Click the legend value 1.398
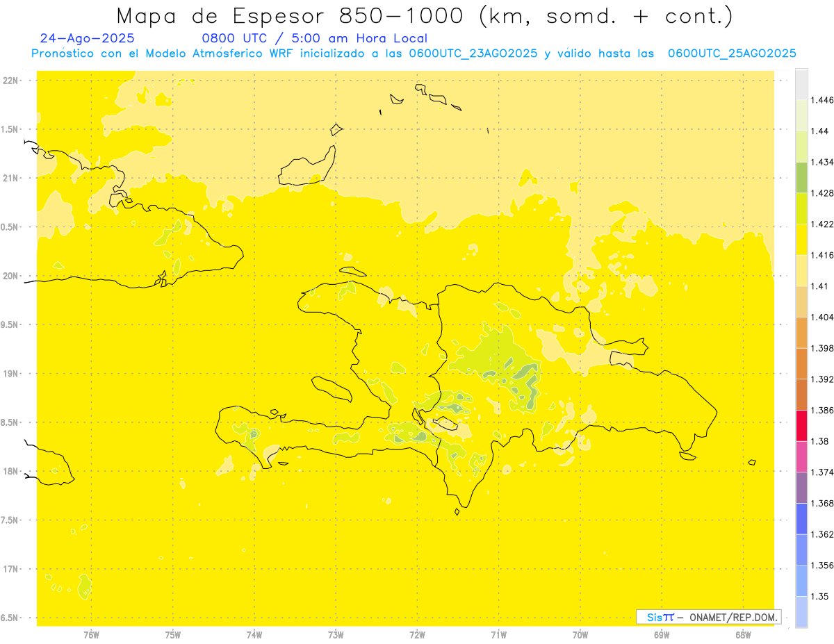Viewport: 834px width, 644px height. click(822, 348)
